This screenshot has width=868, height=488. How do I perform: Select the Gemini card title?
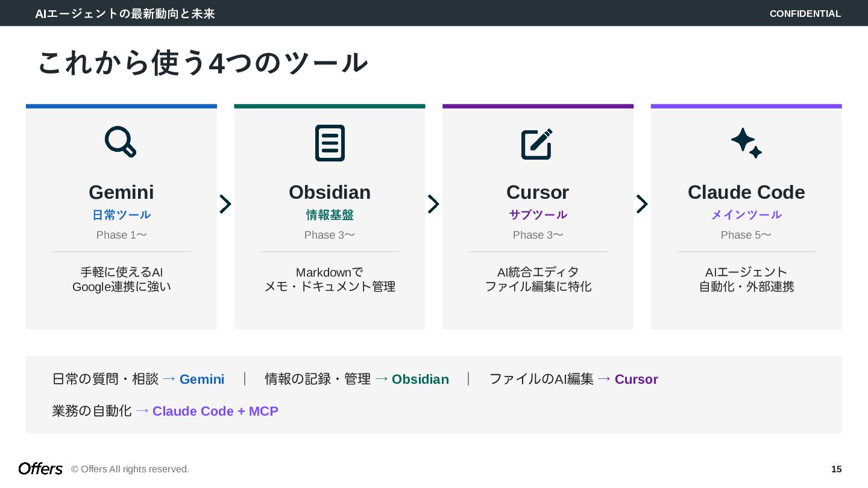(x=121, y=192)
